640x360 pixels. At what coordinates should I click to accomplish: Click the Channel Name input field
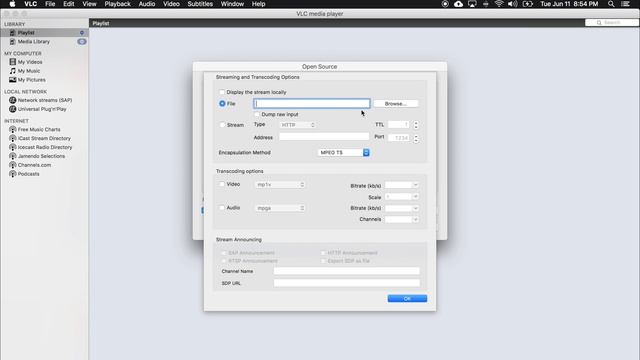(347, 271)
